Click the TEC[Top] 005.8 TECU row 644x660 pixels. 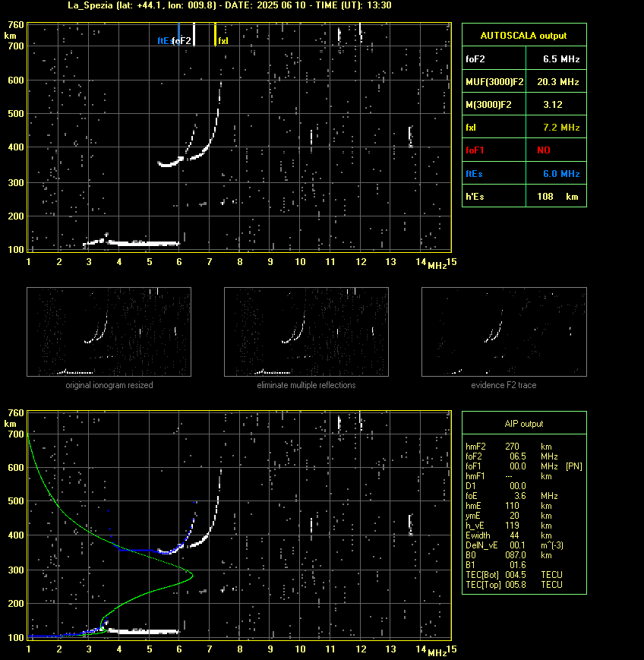pos(514,585)
